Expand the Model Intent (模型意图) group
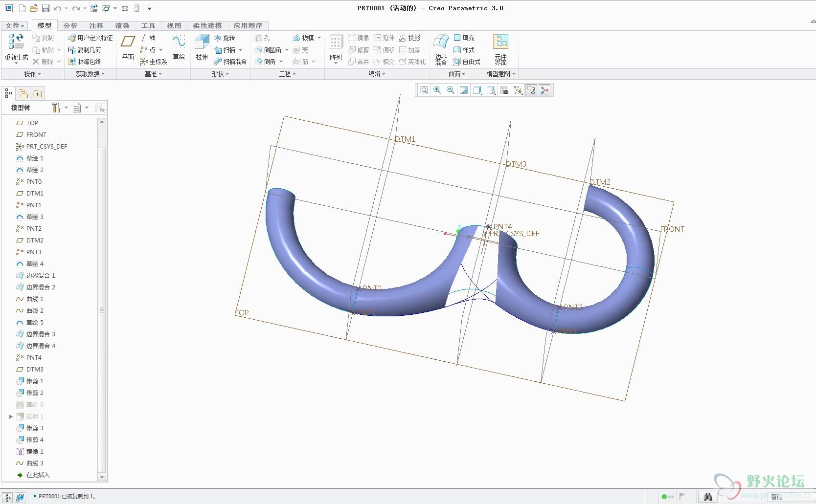Viewport: 816px width, 504px height. pos(501,74)
